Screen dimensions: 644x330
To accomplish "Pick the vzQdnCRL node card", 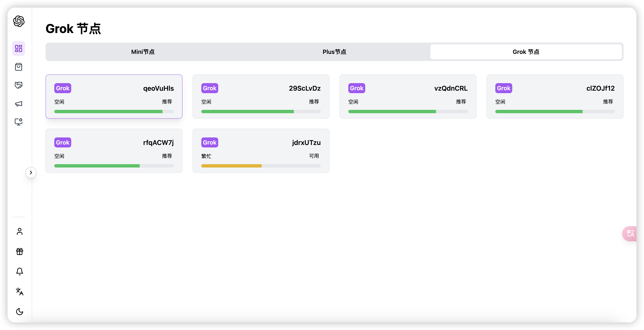I will pos(408,96).
